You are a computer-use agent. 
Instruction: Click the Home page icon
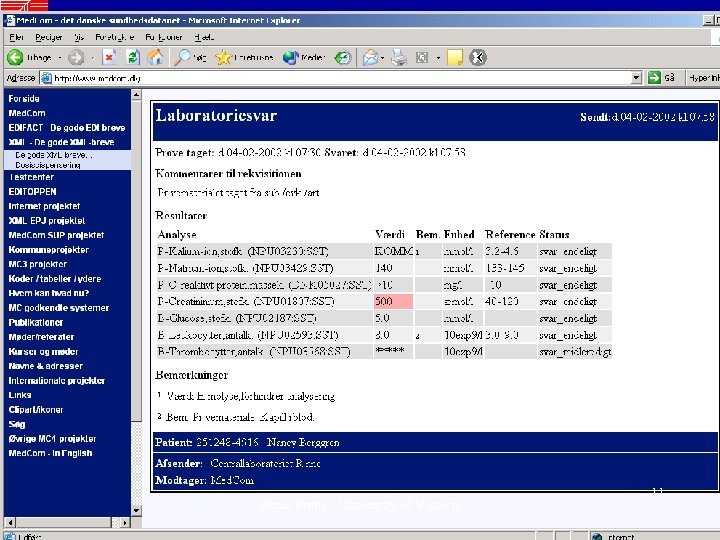[155, 57]
